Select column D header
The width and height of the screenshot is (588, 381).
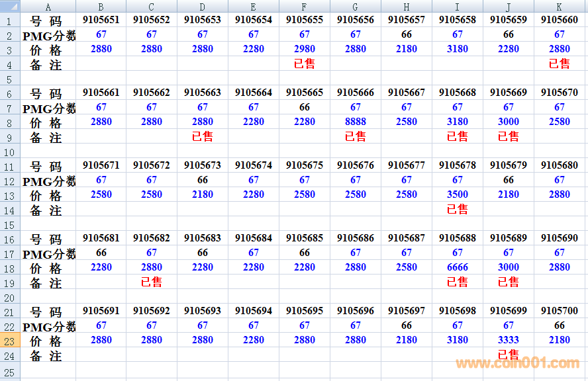[x=203, y=7]
